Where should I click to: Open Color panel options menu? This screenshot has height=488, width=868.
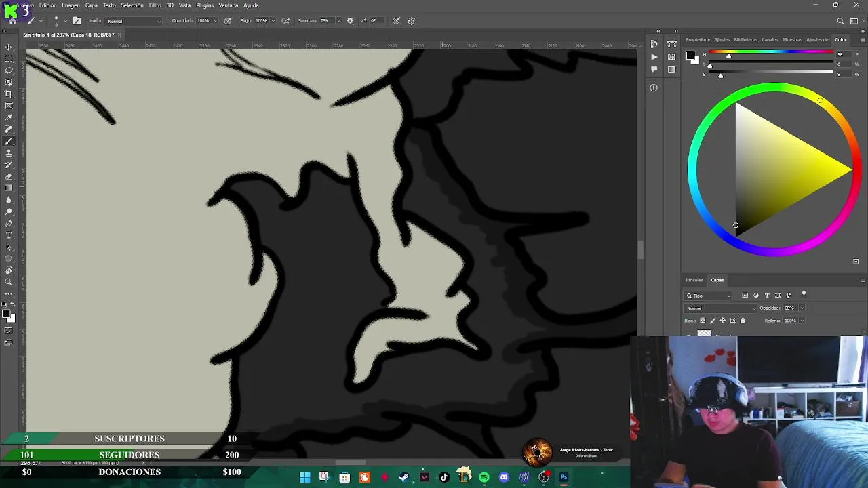pyautogui.click(x=863, y=39)
